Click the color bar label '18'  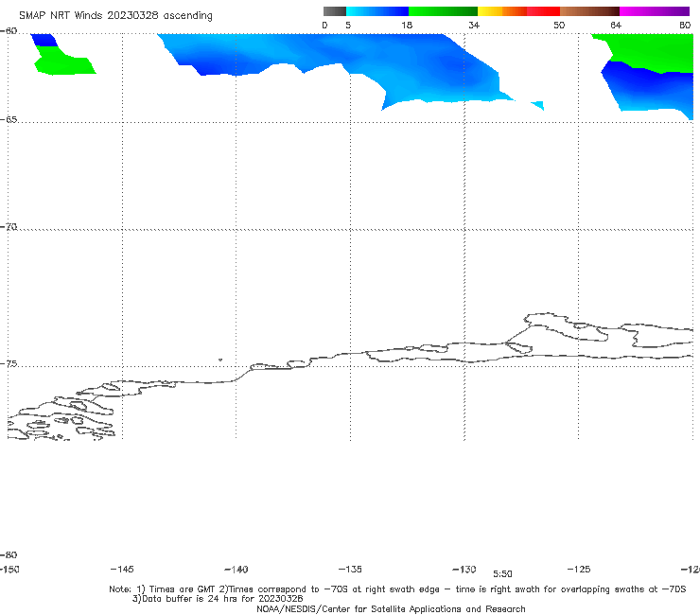tap(407, 25)
